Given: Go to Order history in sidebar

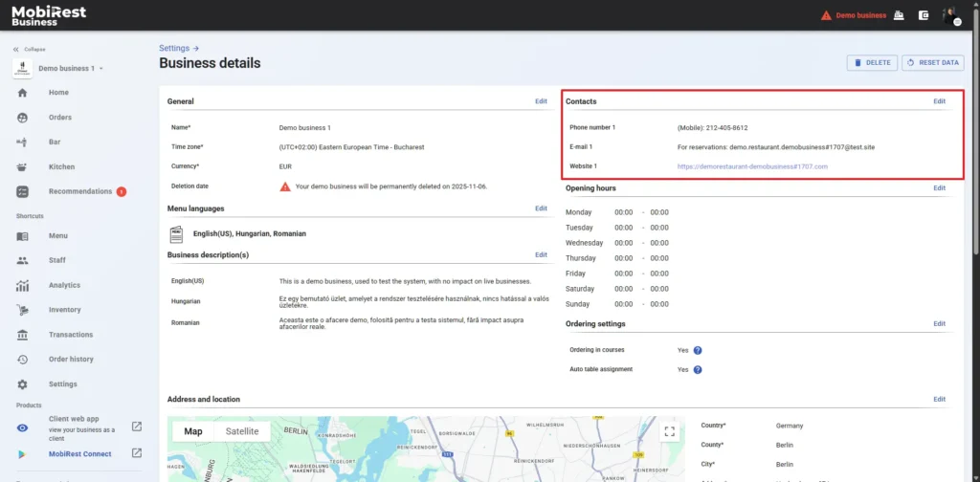Looking at the screenshot, I should coord(71,360).
